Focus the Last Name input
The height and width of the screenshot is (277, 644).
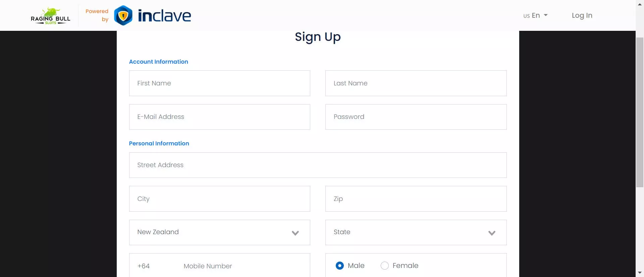(x=416, y=83)
